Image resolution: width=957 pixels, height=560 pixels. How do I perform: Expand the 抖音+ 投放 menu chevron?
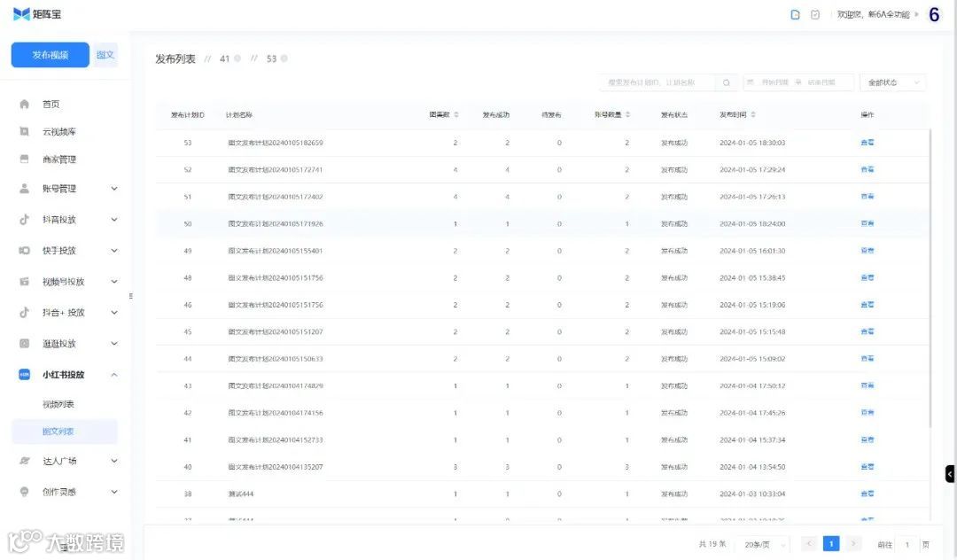point(114,312)
